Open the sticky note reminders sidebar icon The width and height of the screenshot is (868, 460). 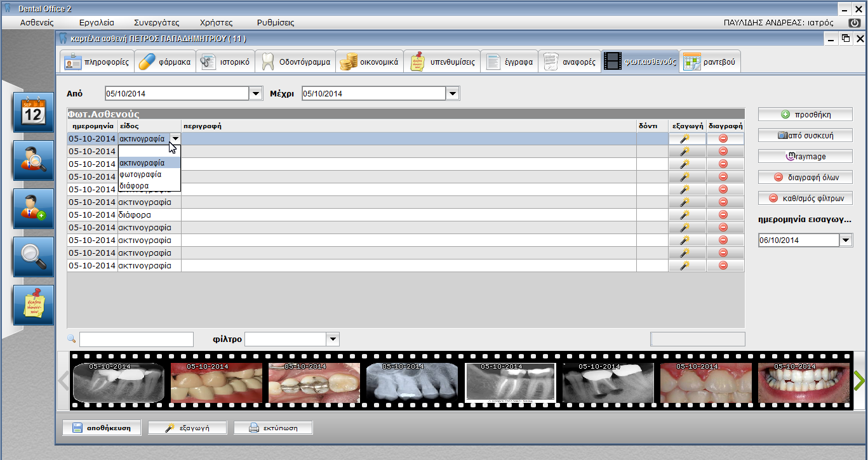33,305
